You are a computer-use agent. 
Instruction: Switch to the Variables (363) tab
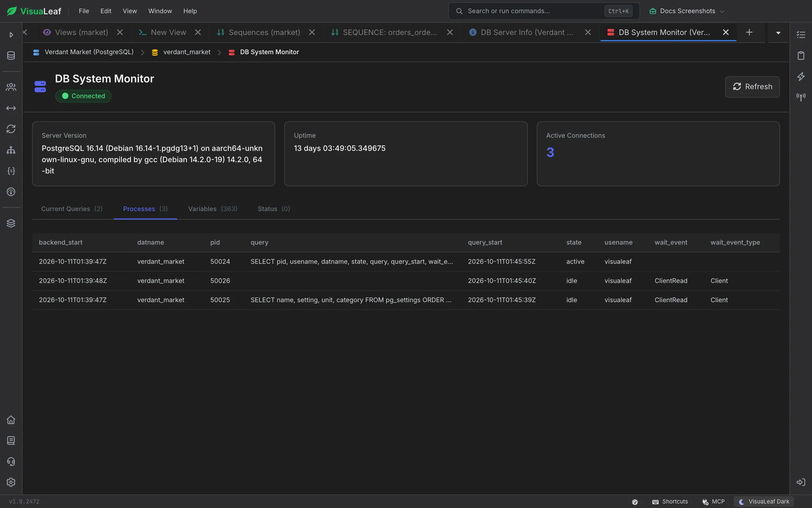point(213,209)
